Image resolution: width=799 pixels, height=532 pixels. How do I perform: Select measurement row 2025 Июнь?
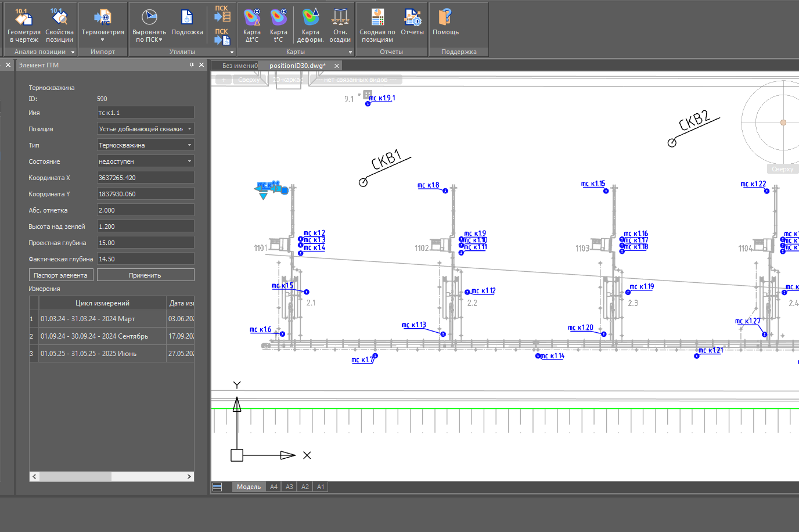111,354
